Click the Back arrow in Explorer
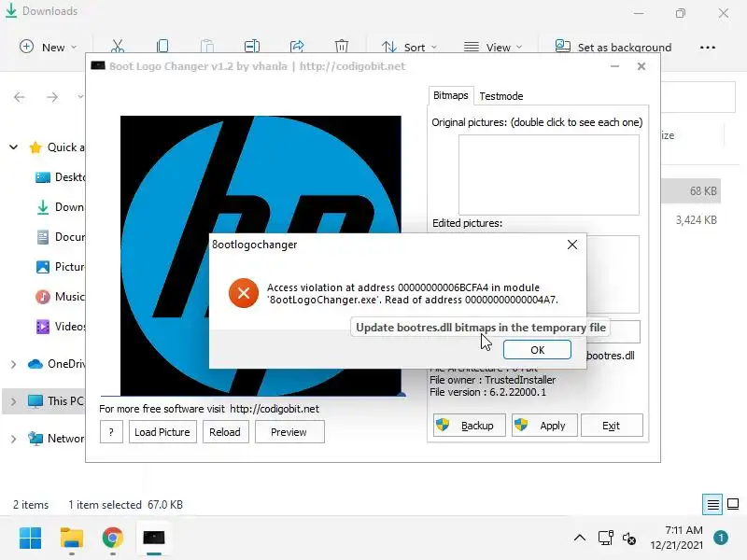This screenshot has height=560, width=747. (x=20, y=97)
